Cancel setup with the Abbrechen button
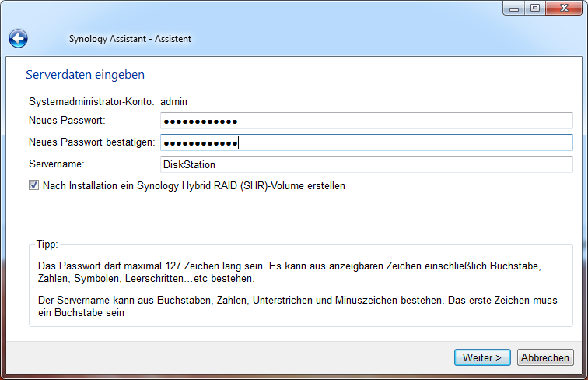 pyautogui.click(x=545, y=357)
